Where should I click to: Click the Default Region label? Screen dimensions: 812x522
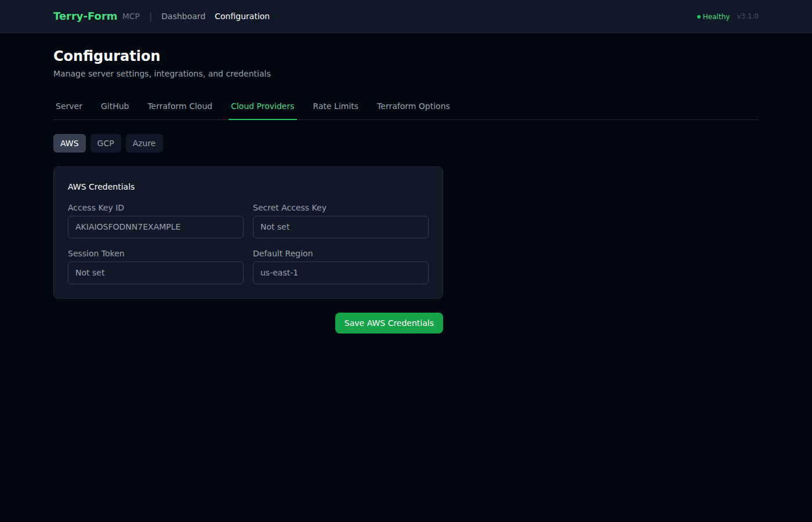[283, 253]
